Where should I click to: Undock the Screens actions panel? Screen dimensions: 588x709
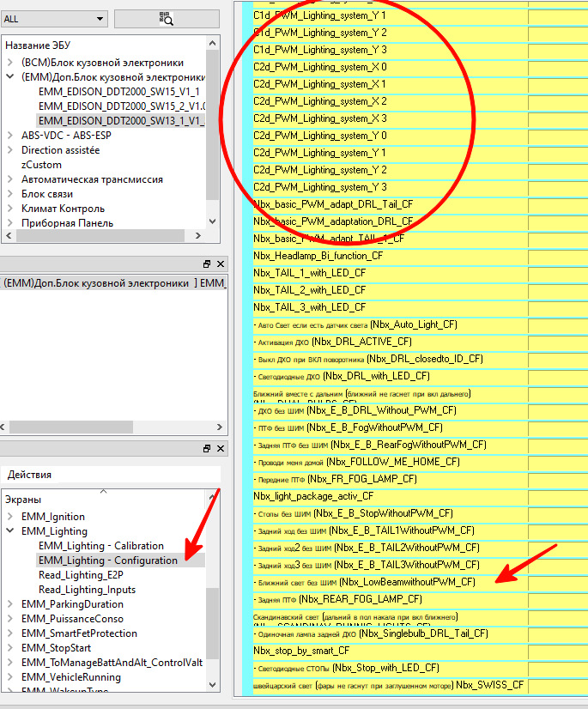tap(207, 449)
